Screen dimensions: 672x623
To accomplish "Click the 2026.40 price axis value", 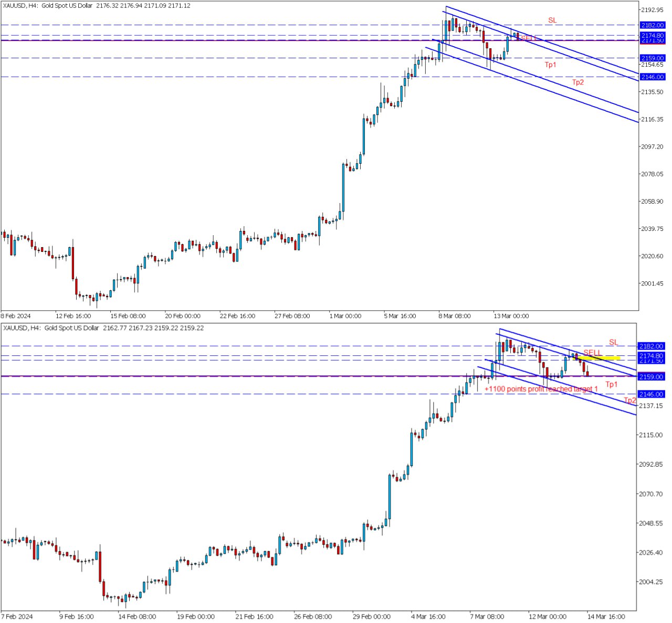I will pos(651,552).
